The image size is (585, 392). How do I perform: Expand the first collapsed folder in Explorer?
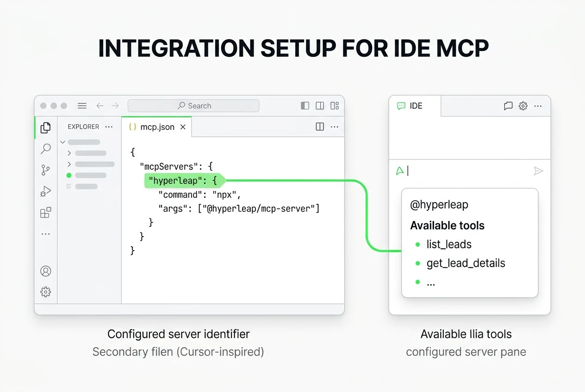click(69, 153)
